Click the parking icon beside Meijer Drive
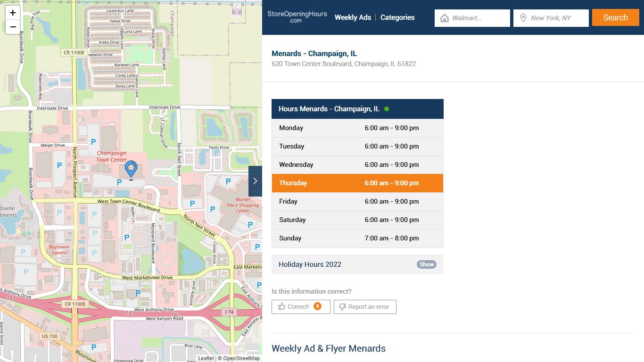Screen dimensions: 644x362 (59, 165)
